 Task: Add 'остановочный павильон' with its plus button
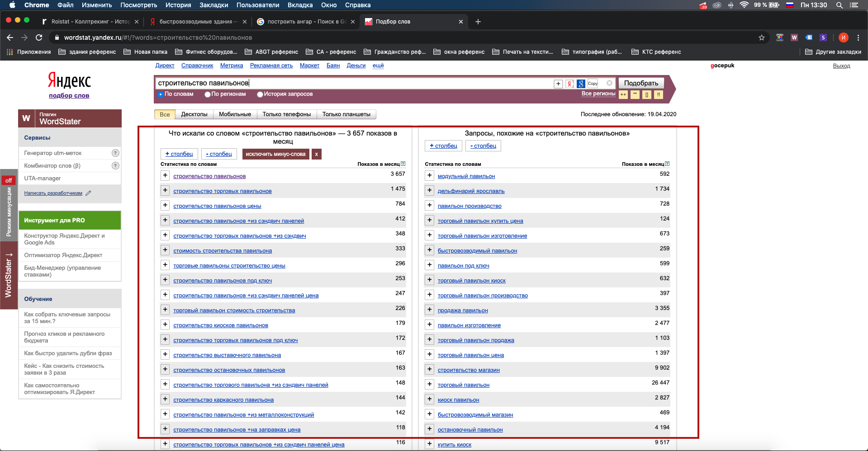(x=430, y=429)
